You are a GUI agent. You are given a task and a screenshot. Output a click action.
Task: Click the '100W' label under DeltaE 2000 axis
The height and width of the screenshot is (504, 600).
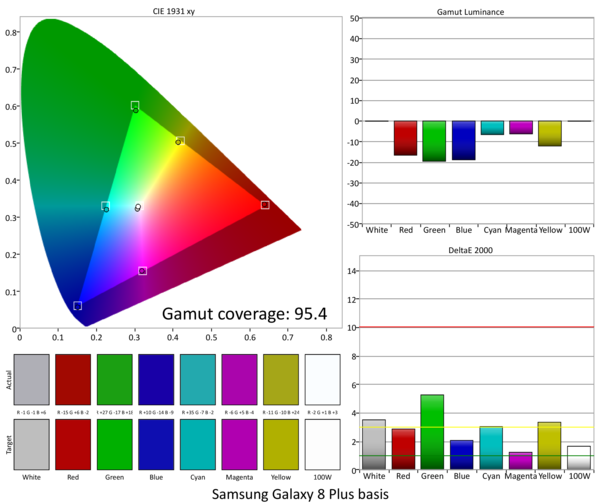click(x=579, y=476)
